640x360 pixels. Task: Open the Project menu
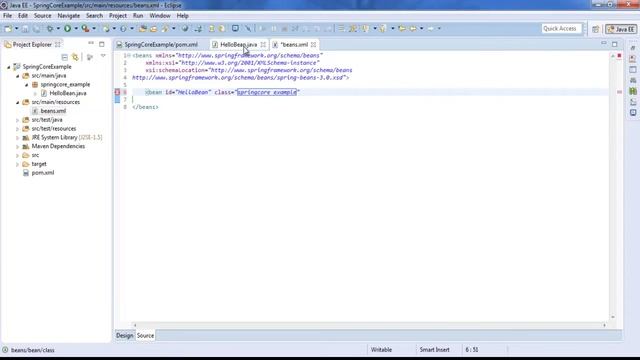tap(118, 16)
